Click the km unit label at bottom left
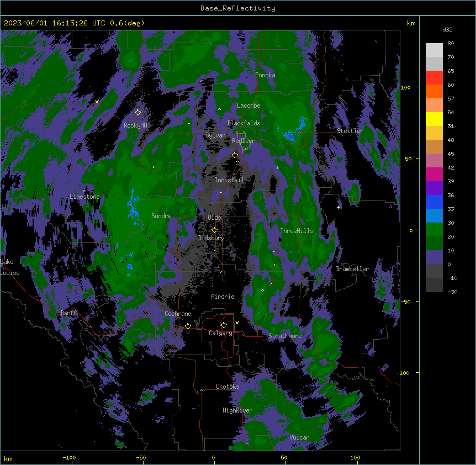Screen dimensions: 476x465 coord(8,459)
